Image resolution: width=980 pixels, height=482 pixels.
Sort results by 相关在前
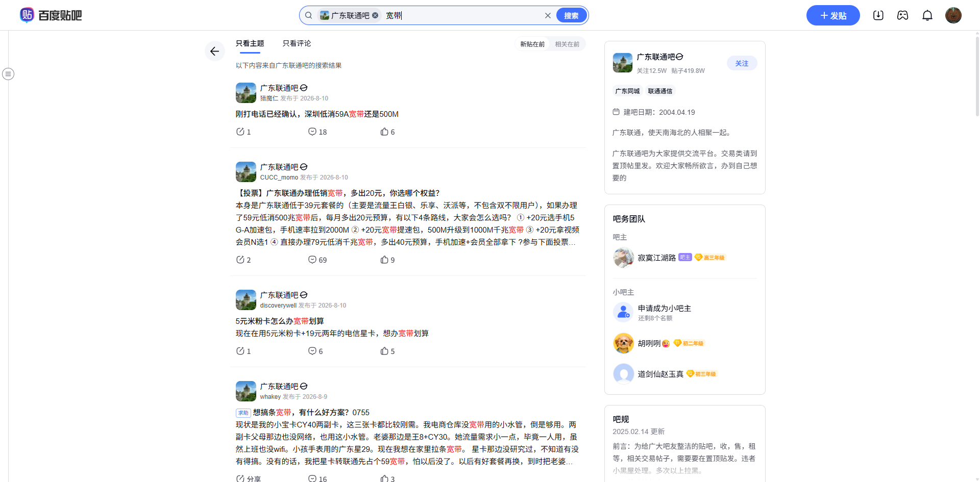(567, 44)
